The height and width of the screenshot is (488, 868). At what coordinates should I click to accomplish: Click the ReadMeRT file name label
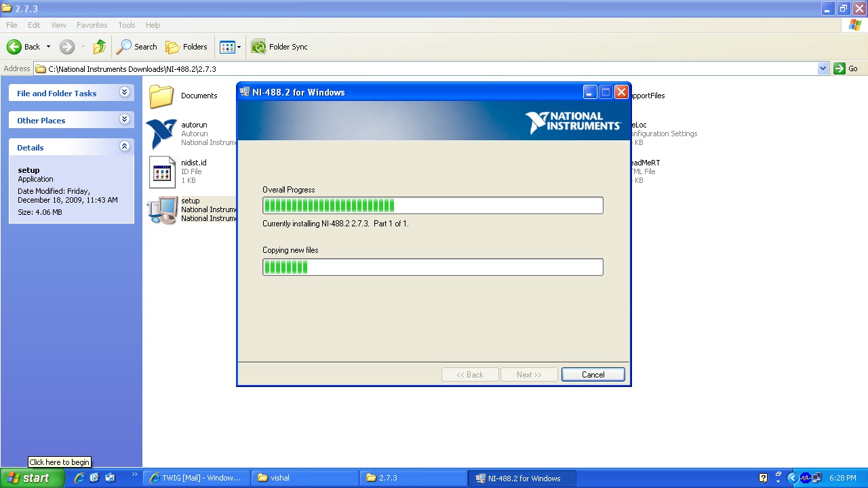coord(646,163)
